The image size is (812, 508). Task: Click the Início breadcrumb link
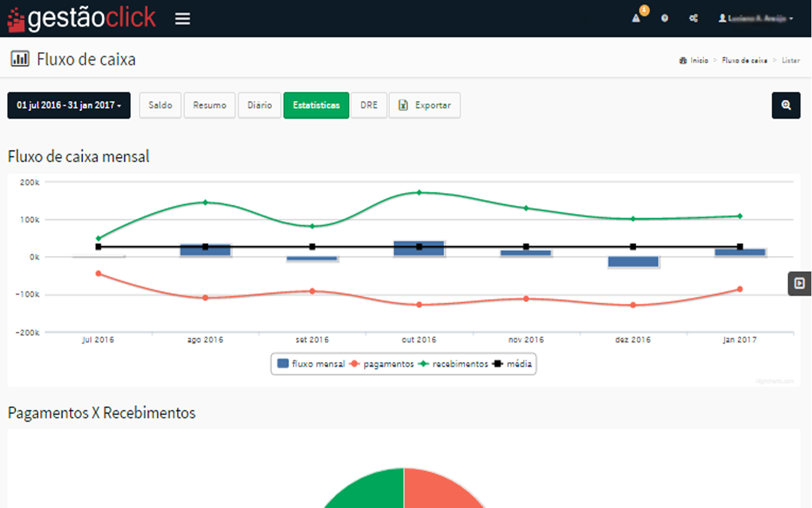[x=693, y=60]
